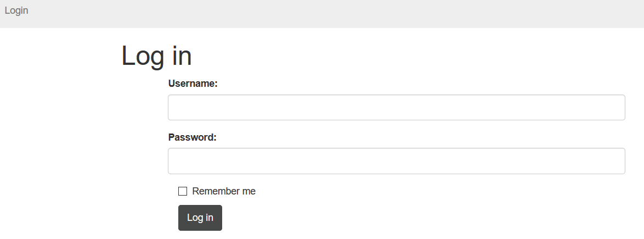Open Login from the gray navigation bar

[16, 10]
